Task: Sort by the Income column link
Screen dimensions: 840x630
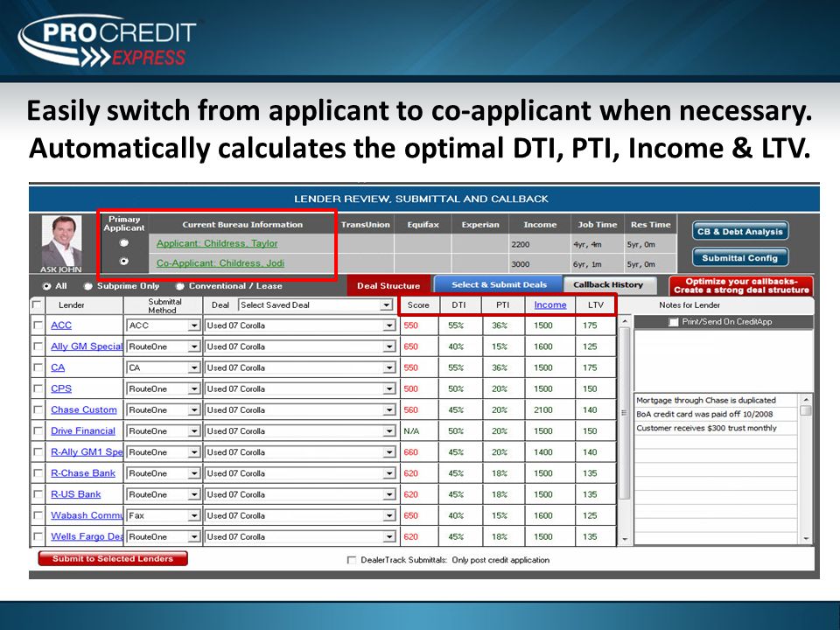Action: point(550,304)
